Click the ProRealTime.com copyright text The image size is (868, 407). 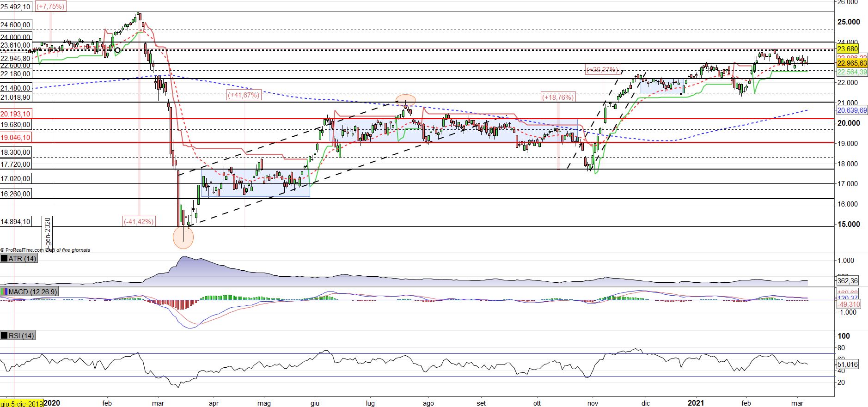45,250
